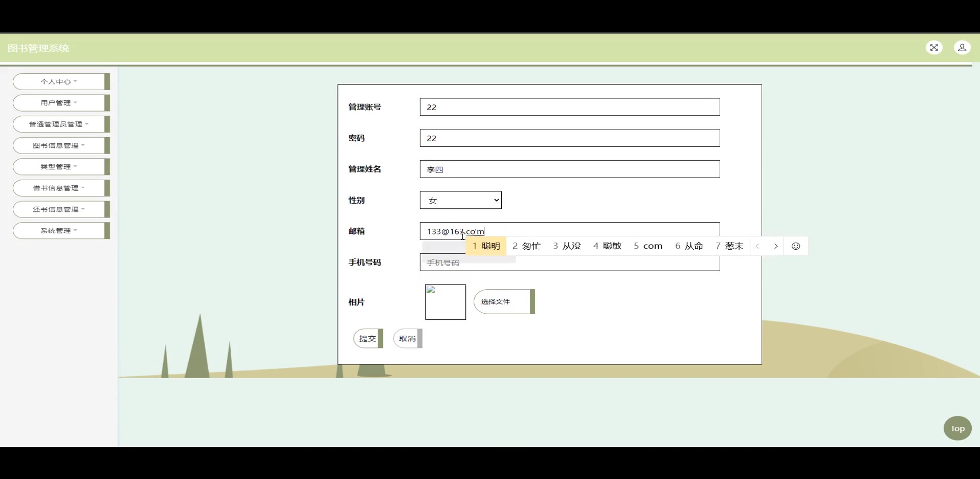Focus the 邮箱 email input field
This screenshot has height=479, width=980.
(570, 231)
